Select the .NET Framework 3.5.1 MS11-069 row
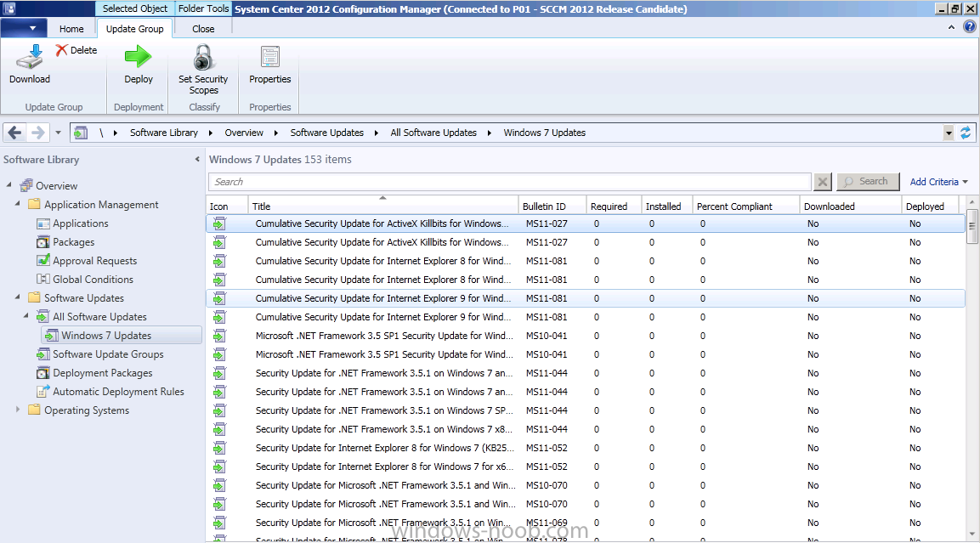 586,523
